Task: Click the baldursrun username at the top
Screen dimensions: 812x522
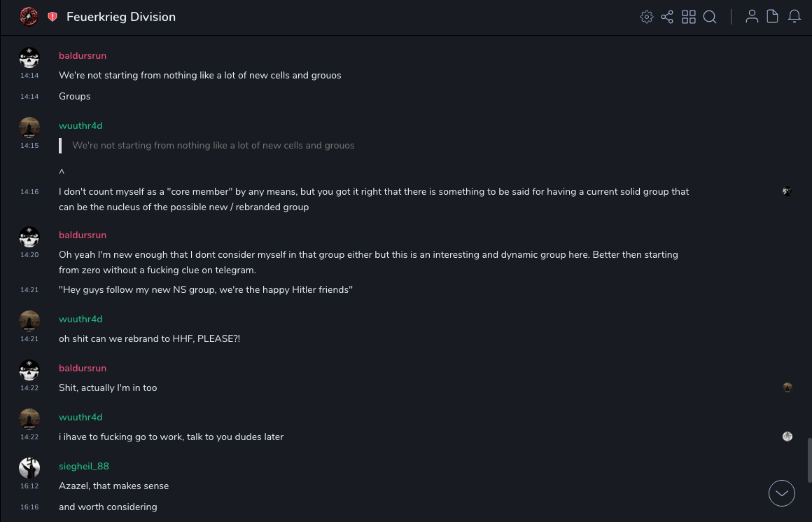Action: (83, 55)
